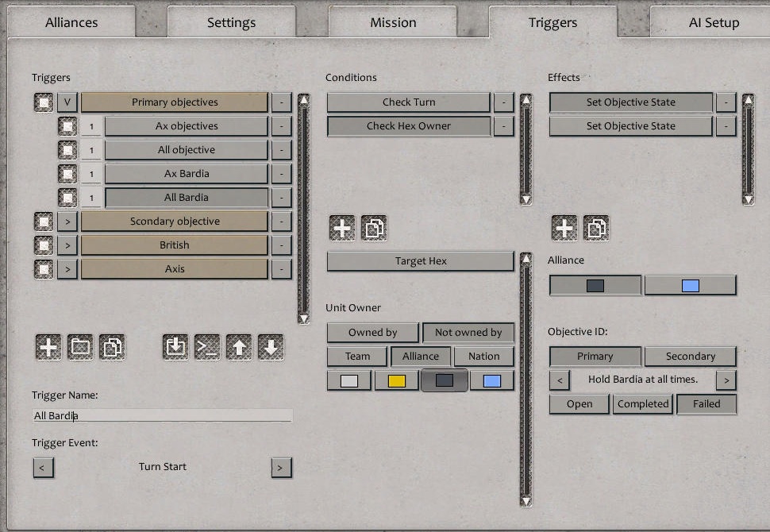
Task: Select Secondary objective type
Action: (x=691, y=357)
